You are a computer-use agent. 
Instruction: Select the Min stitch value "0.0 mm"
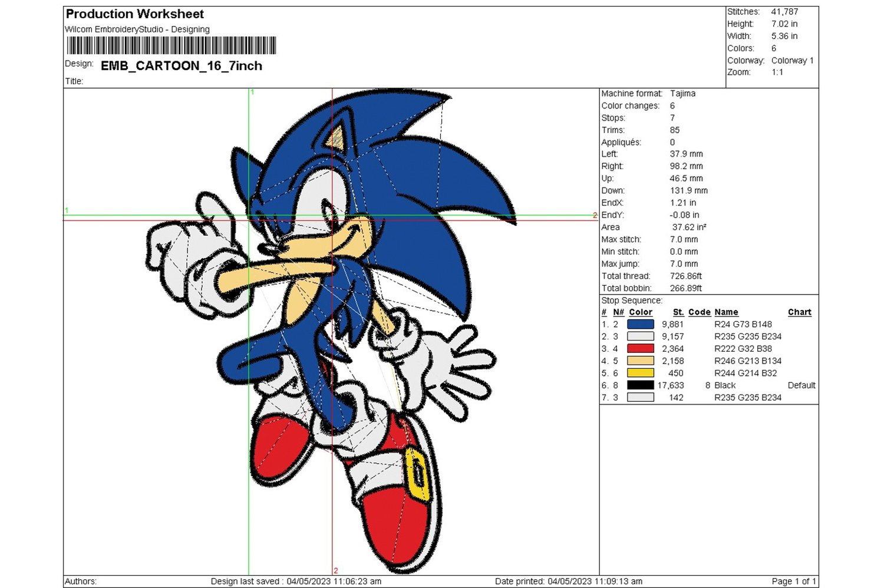684,252
